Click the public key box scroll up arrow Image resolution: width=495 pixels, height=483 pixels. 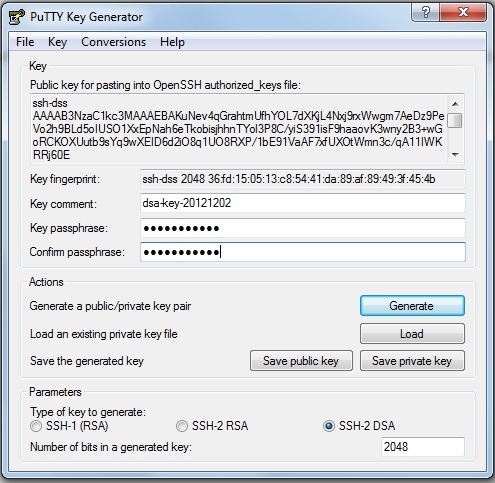pos(455,104)
